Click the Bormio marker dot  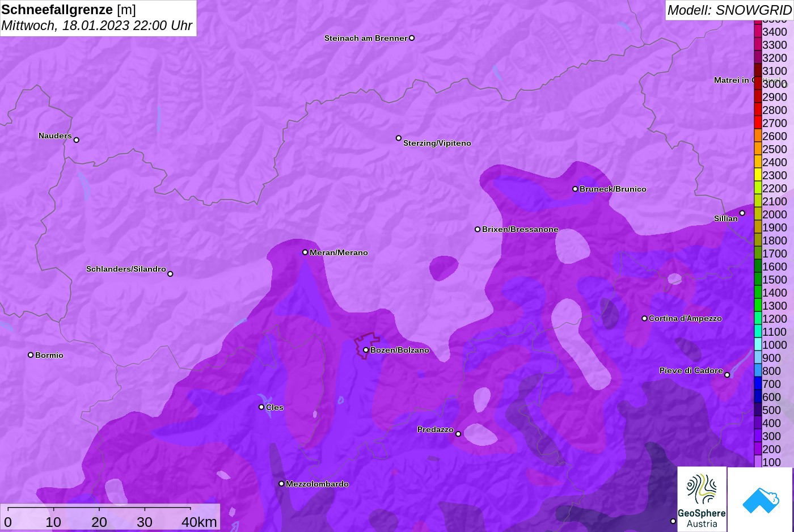pos(31,355)
